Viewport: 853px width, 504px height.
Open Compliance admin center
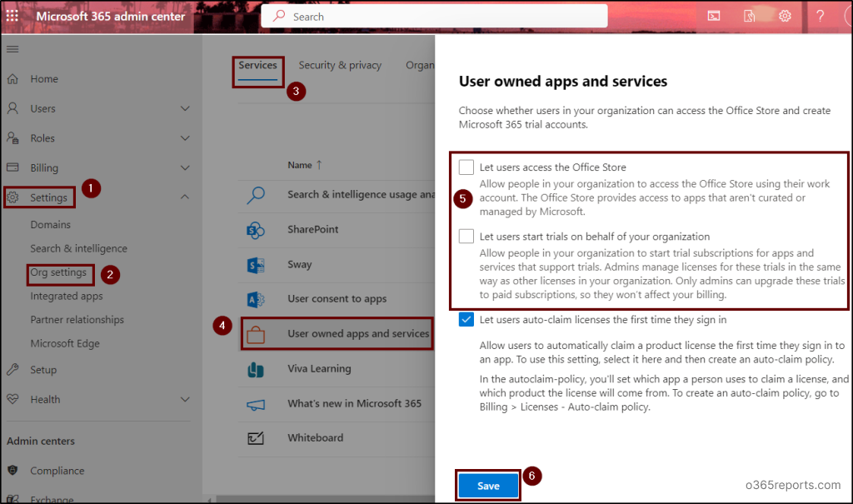click(x=57, y=470)
